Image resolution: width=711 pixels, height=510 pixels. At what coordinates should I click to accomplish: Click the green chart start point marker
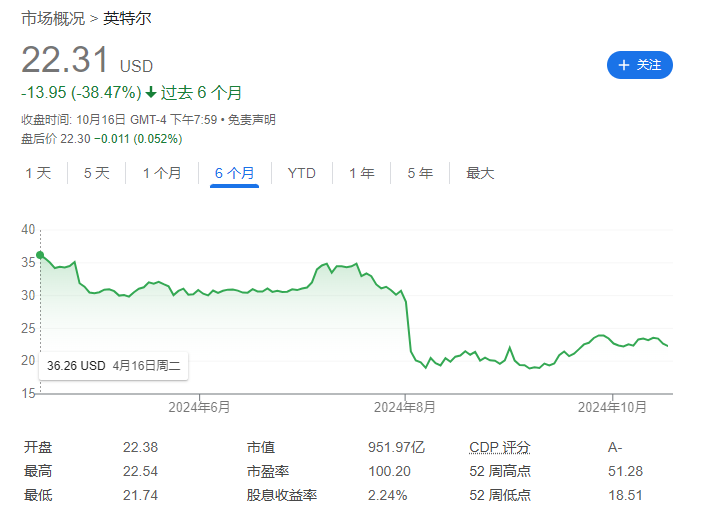pyautogui.click(x=40, y=255)
